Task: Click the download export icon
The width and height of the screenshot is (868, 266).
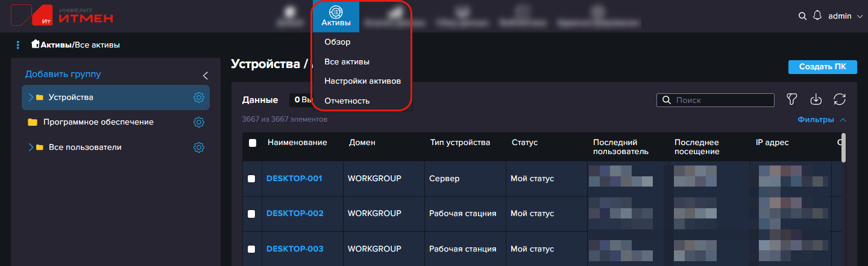Action: (x=816, y=100)
